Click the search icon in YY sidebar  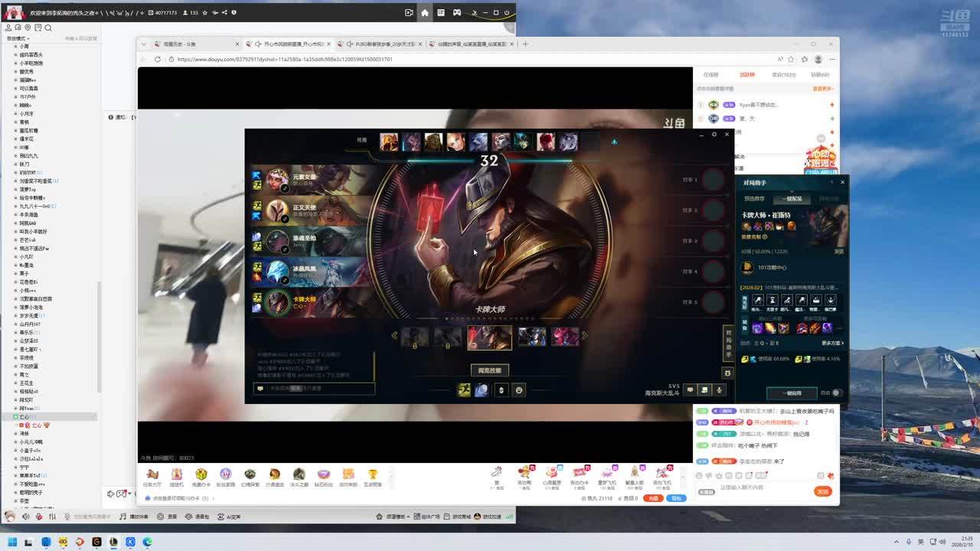click(x=48, y=28)
